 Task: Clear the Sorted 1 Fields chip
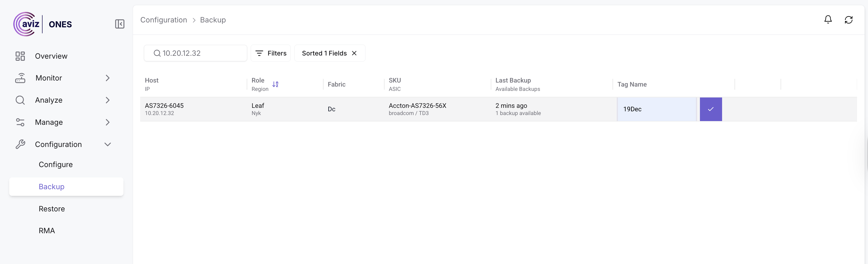[x=354, y=53]
